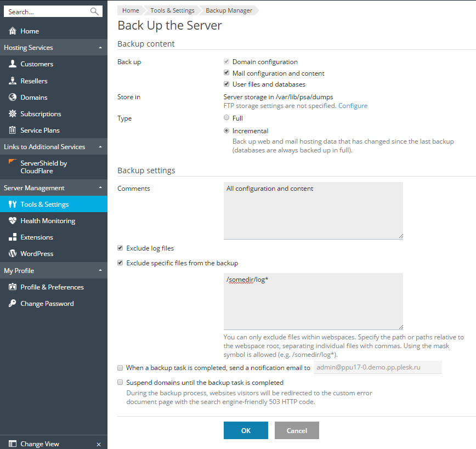Image resolution: width=476 pixels, height=449 pixels.
Task: Collapse the Server Management section
Action: point(100,187)
